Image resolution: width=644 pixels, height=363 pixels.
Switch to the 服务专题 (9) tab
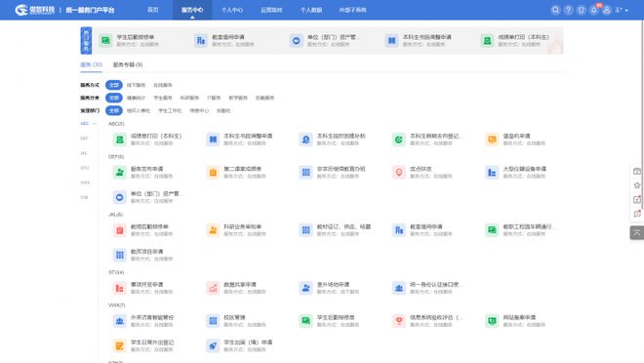click(128, 64)
